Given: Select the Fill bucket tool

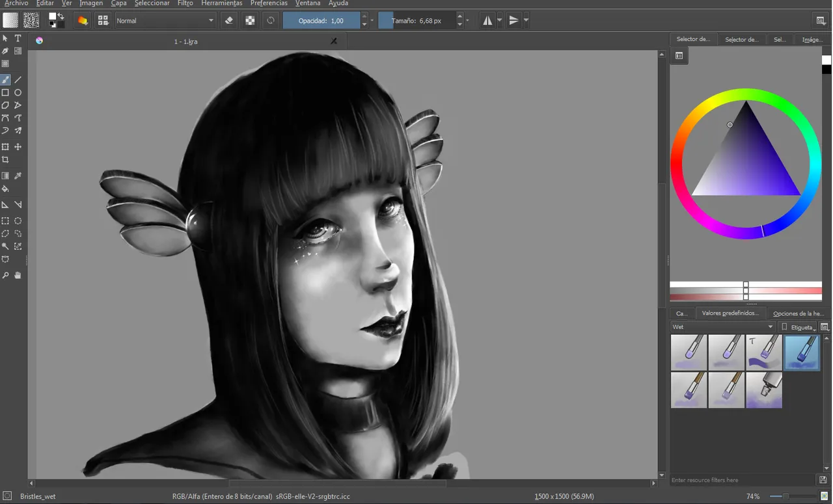Looking at the screenshot, I should (5, 189).
